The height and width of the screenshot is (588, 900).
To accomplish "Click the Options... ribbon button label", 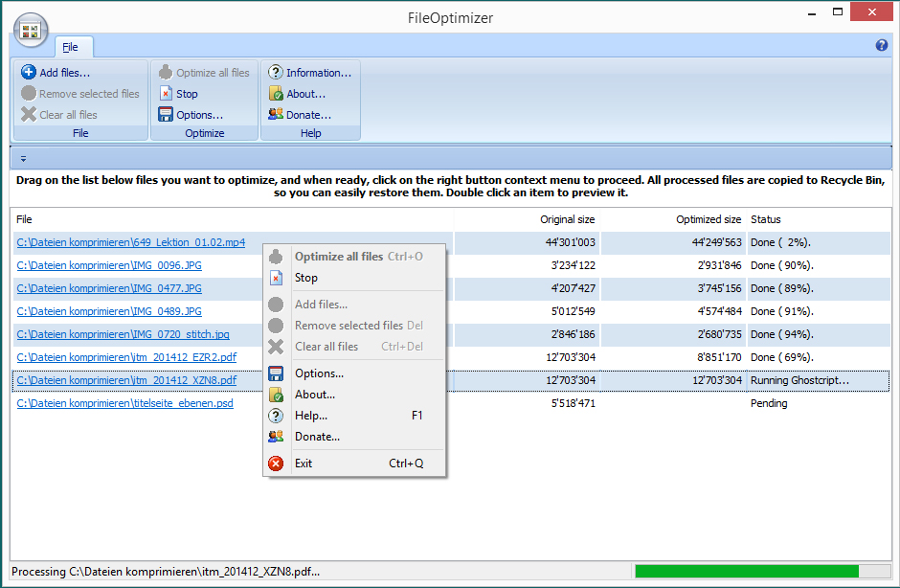I will tap(200, 115).
